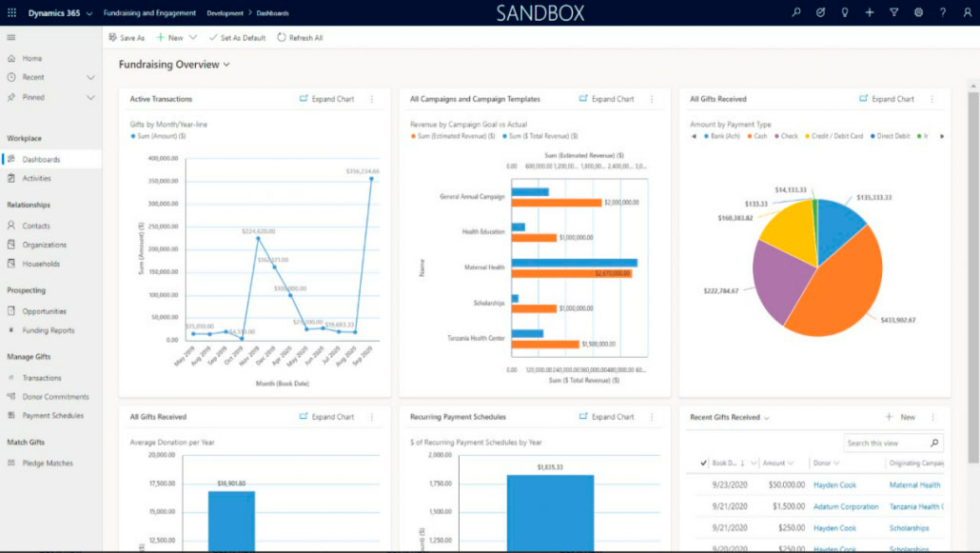Click the plus quick create icon
The image size is (980, 553).
870,11
